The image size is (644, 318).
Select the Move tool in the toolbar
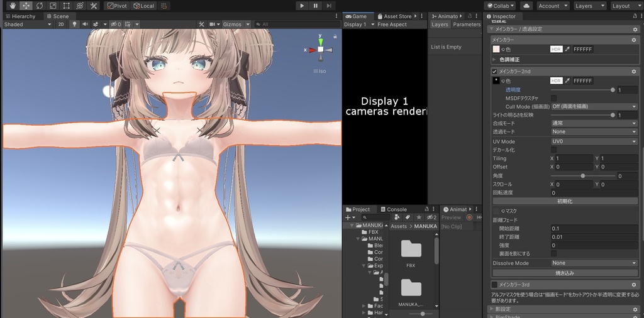pyautogui.click(x=26, y=6)
